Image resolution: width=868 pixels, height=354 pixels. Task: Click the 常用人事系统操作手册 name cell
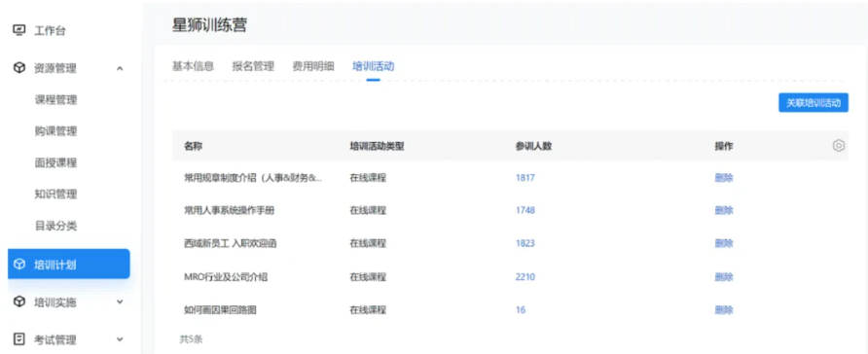point(230,211)
